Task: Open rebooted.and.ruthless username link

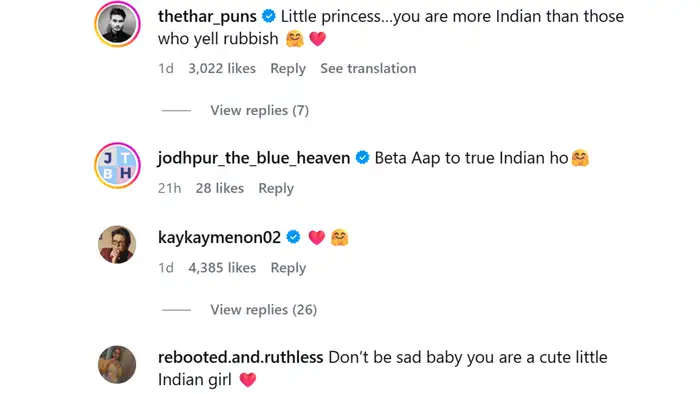Action: [x=241, y=357]
